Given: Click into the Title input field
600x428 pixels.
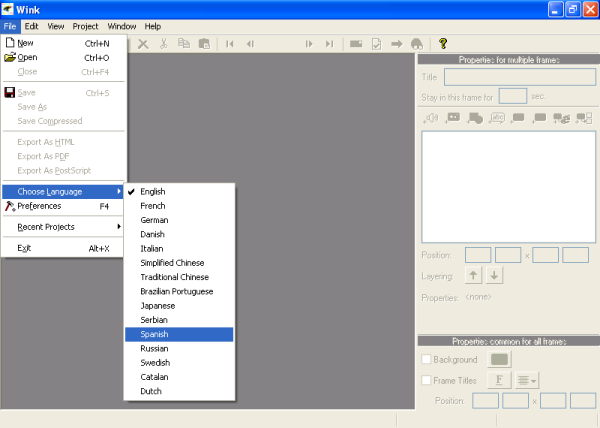Looking at the screenshot, I should [519, 76].
